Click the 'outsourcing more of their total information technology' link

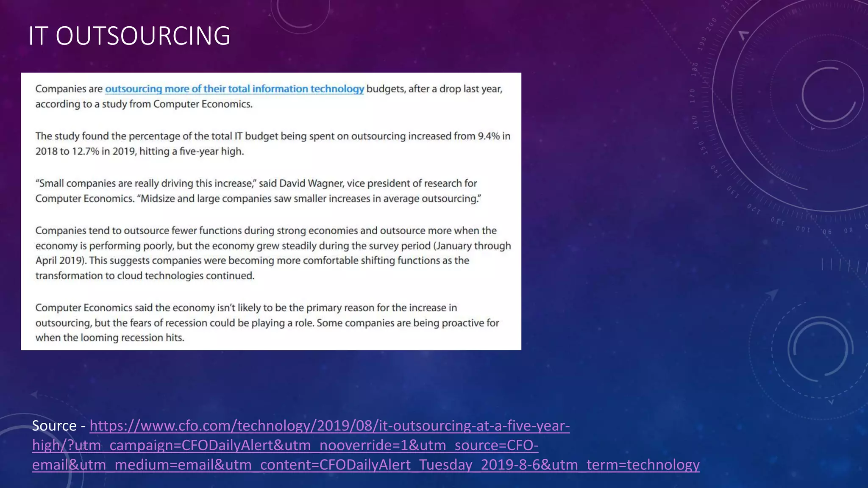tap(234, 89)
